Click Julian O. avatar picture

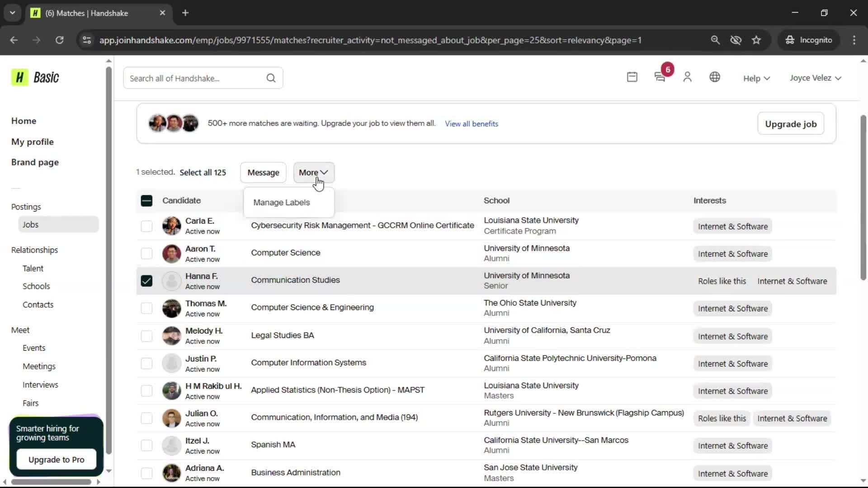coord(172,418)
